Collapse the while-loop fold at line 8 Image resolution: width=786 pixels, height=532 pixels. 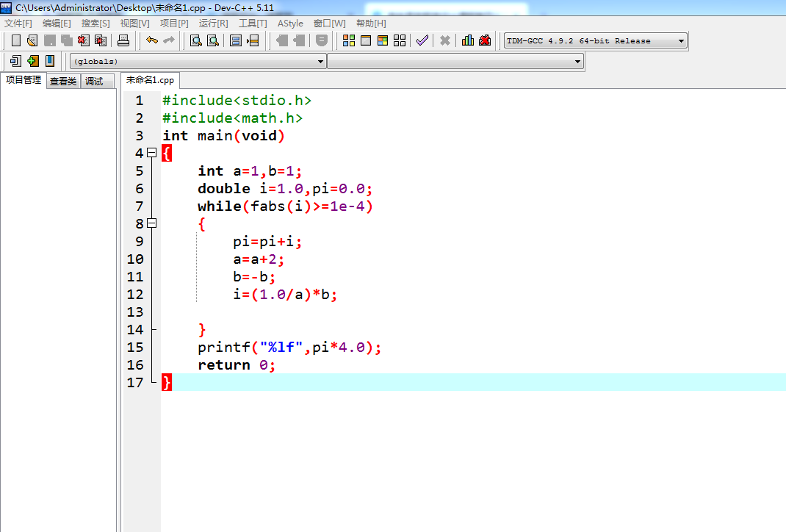click(152, 223)
